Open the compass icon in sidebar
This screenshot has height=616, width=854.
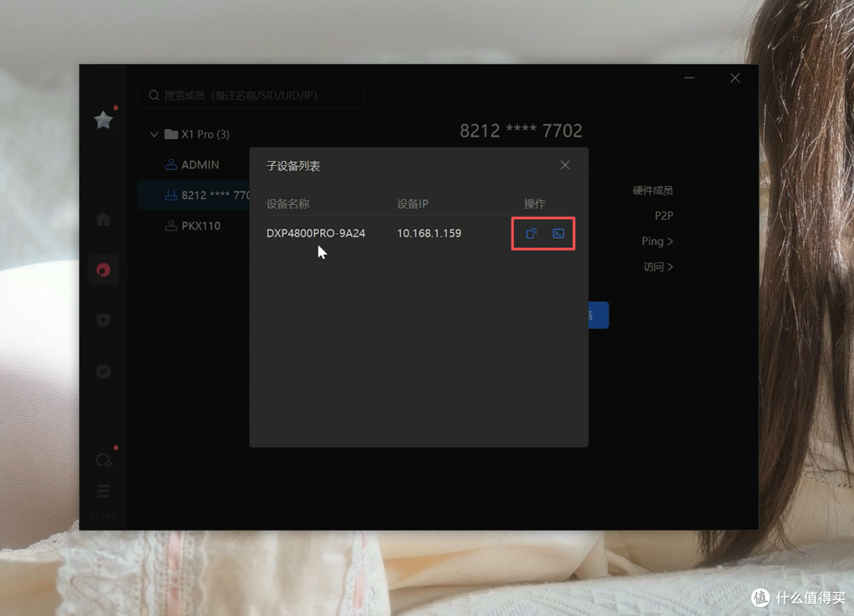[104, 372]
